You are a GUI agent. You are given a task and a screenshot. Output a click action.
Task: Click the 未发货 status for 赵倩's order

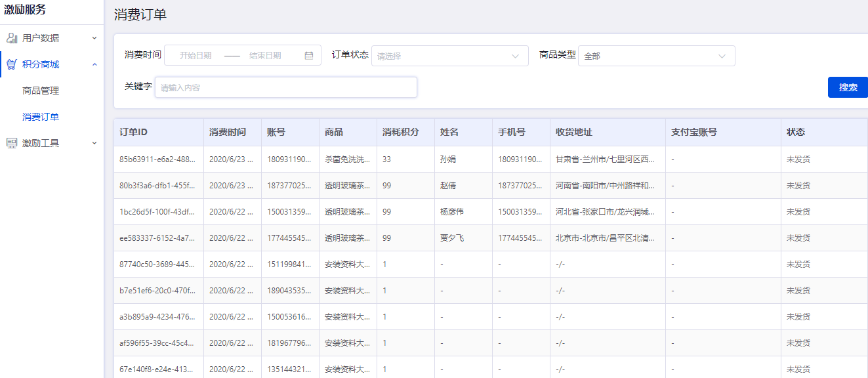[798, 186]
